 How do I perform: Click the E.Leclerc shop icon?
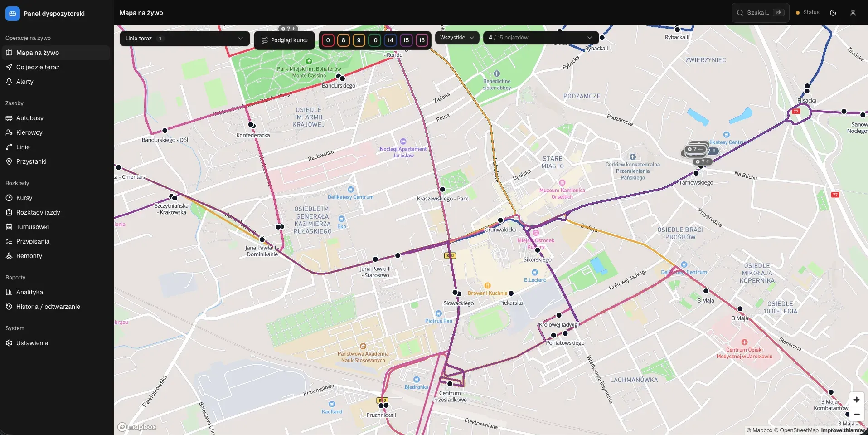pos(535,273)
